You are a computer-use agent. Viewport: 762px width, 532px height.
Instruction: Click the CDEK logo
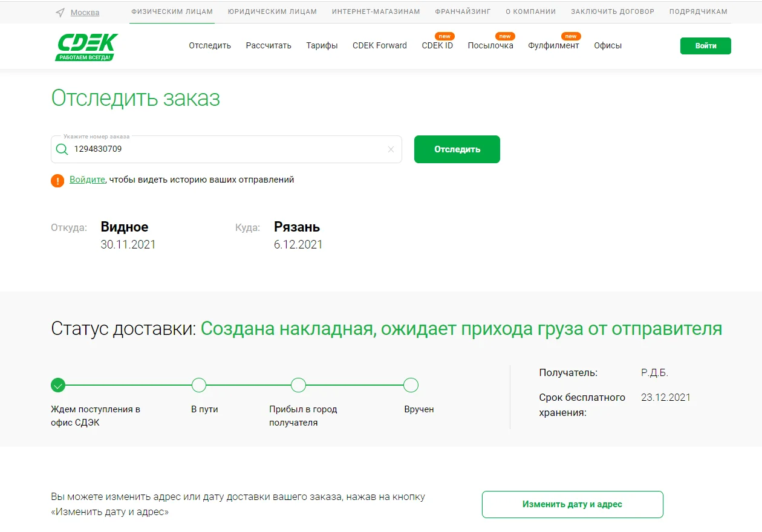coord(86,47)
